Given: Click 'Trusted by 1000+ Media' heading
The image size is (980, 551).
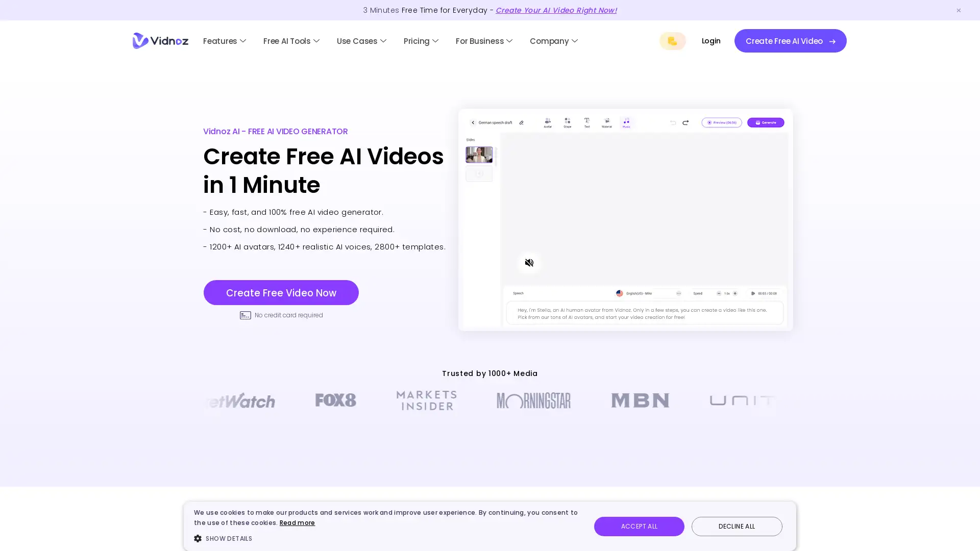Looking at the screenshot, I should pos(489,373).
